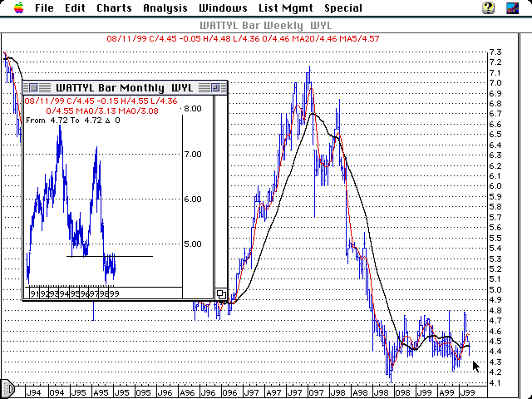
Task: Click the A98 date label on Weekly axis
Action: click(x=360, y=393)
